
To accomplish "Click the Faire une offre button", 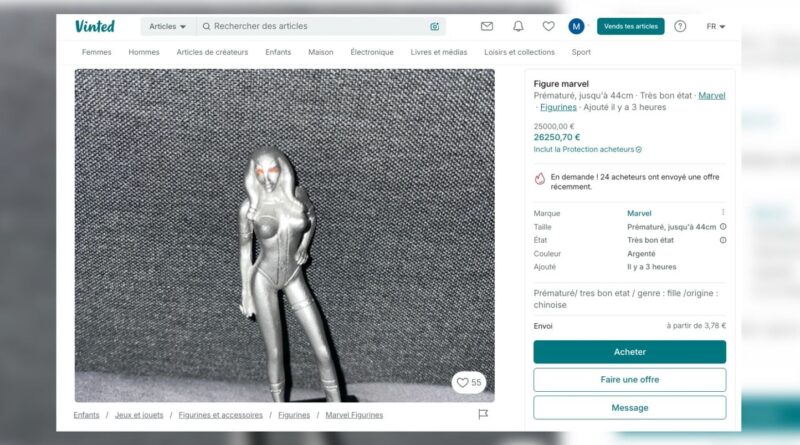I will (630, 380).
